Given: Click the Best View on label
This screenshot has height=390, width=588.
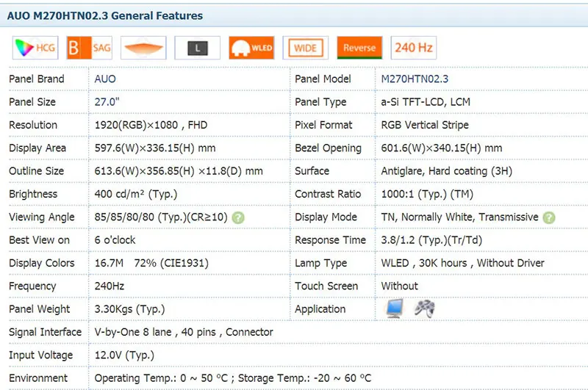Looking at the screenshot, I should (40, 240).
